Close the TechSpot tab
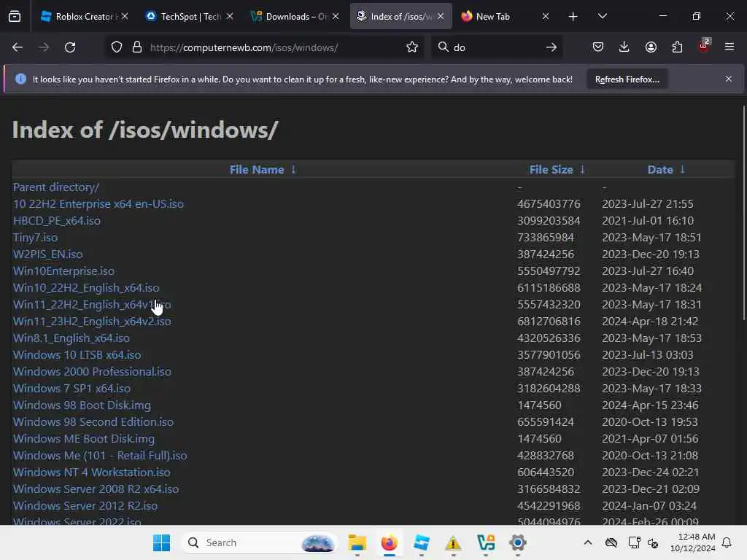This screenshot has width=747, height=560. [230, 16]
